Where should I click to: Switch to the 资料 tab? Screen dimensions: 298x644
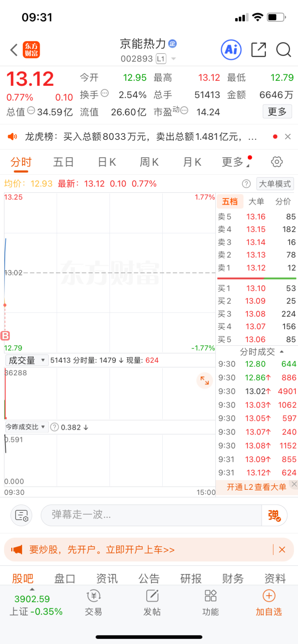[275, 578]
